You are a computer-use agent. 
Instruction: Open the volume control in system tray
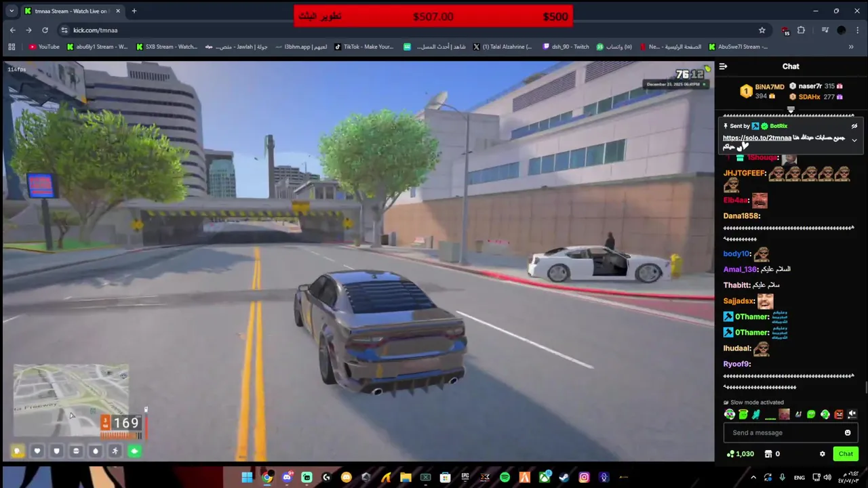click(827, 477)
